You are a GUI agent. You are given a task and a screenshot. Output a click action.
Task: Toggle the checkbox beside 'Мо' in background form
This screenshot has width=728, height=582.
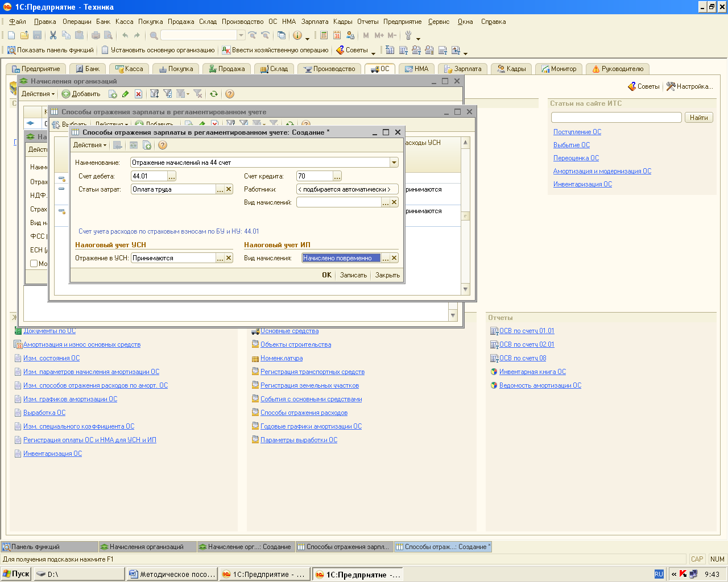tap(34, 264)
